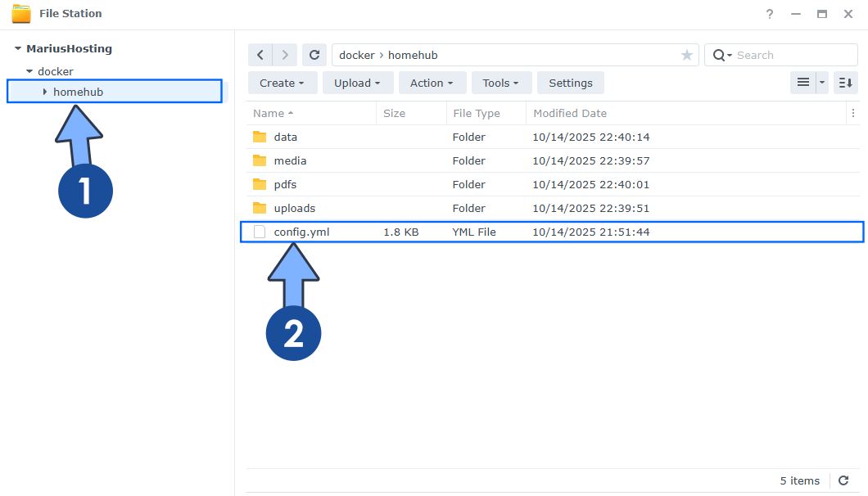Click the Settings button
Viewport: 868px width, 496px height.
(570, 83)
